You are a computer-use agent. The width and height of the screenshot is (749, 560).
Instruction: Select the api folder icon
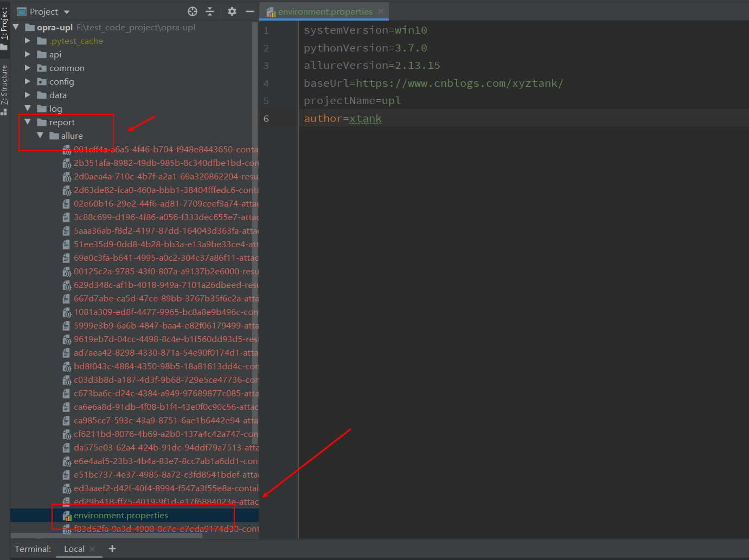coord(42,54)
